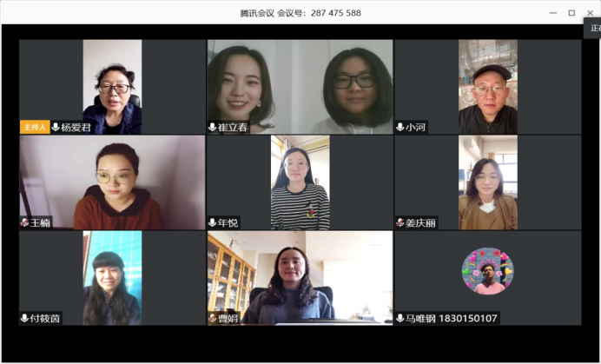The image size is (601, 364).
Task: Click microphone icon beside 崔立春
Action: tap(212, 127)
